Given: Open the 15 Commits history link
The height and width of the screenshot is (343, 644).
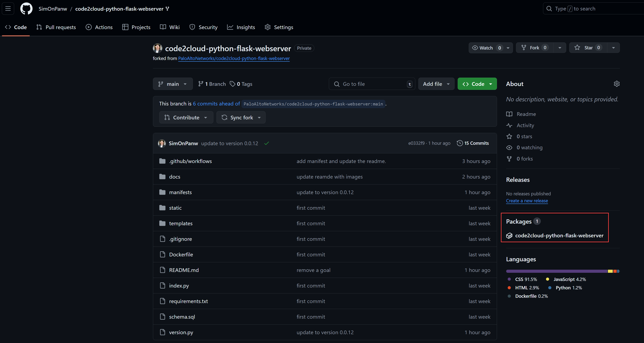Looking at the screenshot, I should pyautogui.click(x=473, y=143).
